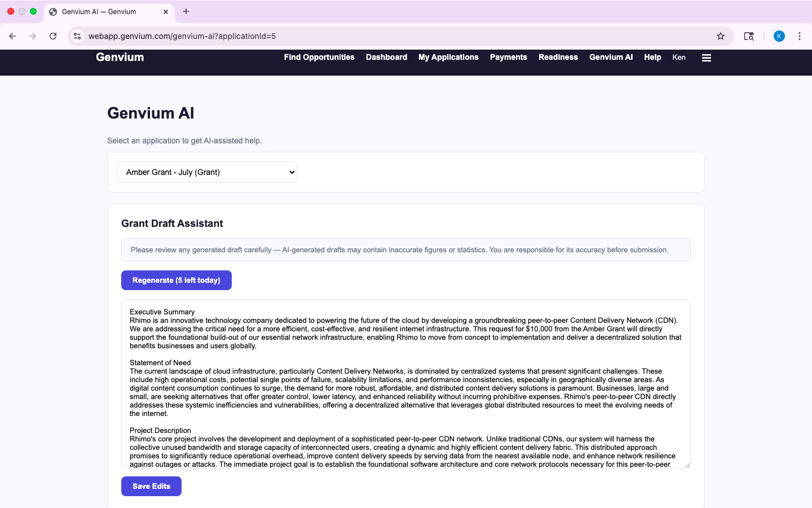Open the application selector dropdown showing Amber Grant
This screenshot has height=508, width=812.
point(207,172)
